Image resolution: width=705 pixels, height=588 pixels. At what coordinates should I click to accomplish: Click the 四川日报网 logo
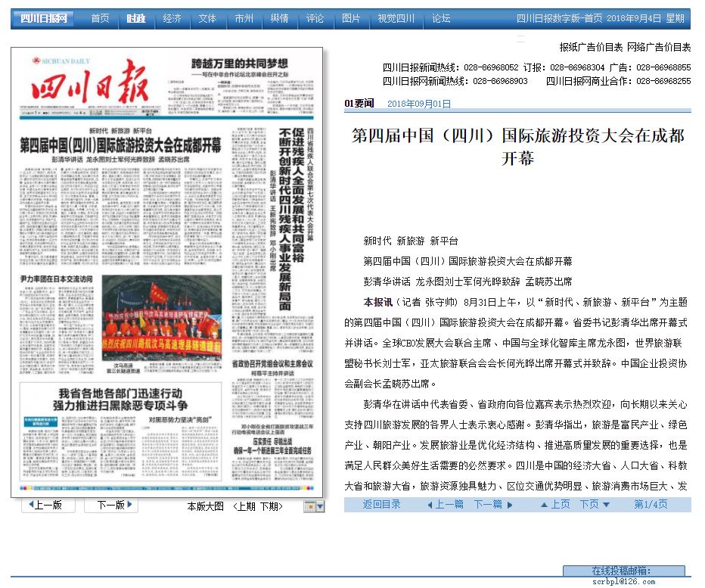[44, 19]
